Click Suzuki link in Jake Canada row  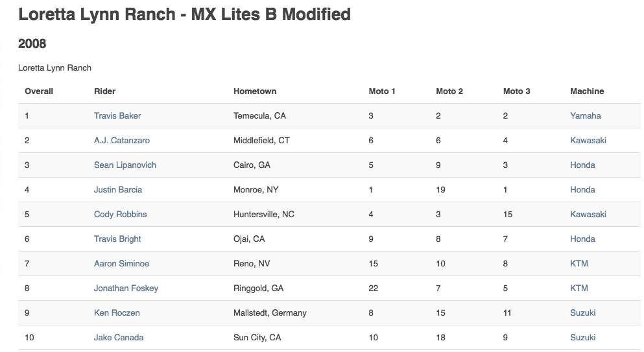point(583,338)
